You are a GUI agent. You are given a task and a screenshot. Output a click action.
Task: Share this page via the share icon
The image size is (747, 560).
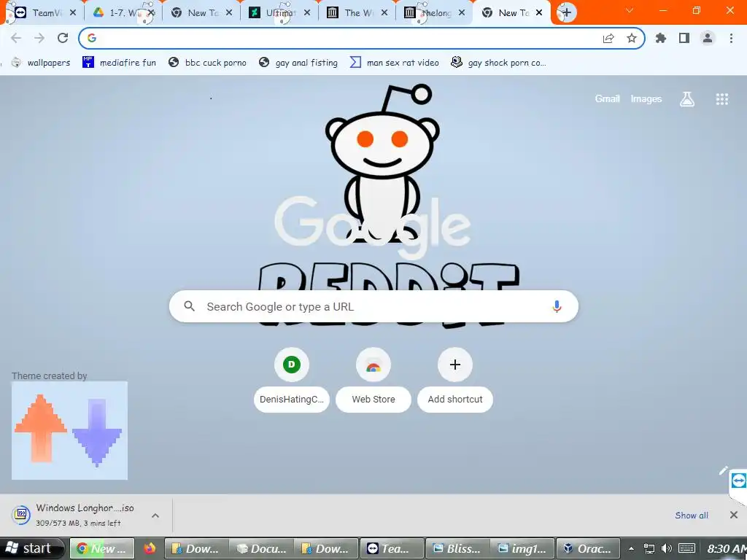608,38
